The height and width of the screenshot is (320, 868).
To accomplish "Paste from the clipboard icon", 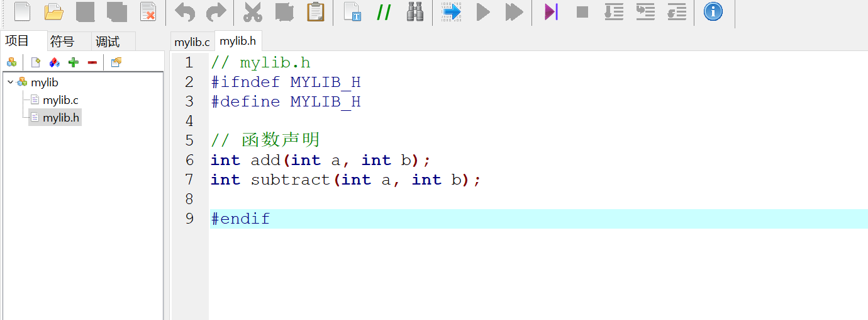I will [x=316, y=11].
